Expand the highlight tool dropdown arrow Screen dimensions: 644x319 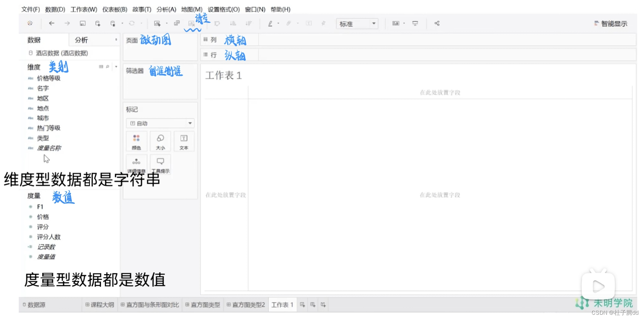click(278, 23)
